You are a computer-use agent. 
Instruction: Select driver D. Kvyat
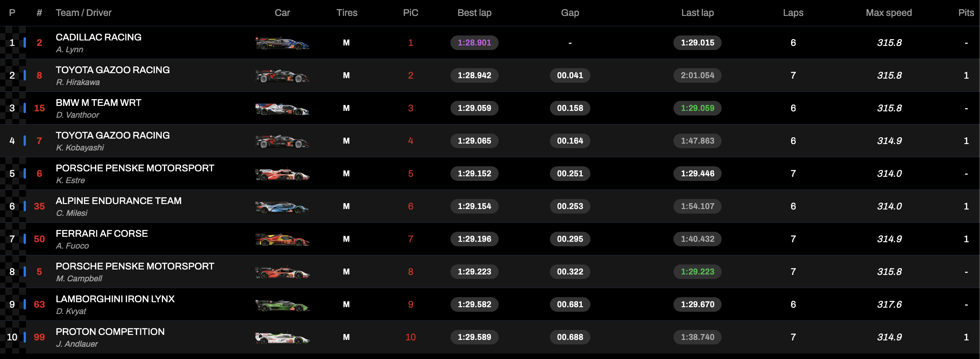tap(71, 311)
